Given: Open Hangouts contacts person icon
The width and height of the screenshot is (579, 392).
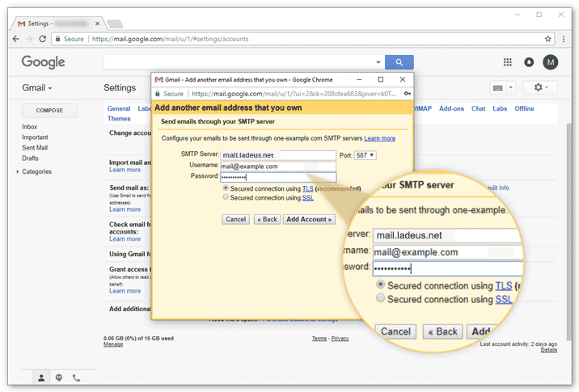Looking at the screenshot, I should coord(41,377).
